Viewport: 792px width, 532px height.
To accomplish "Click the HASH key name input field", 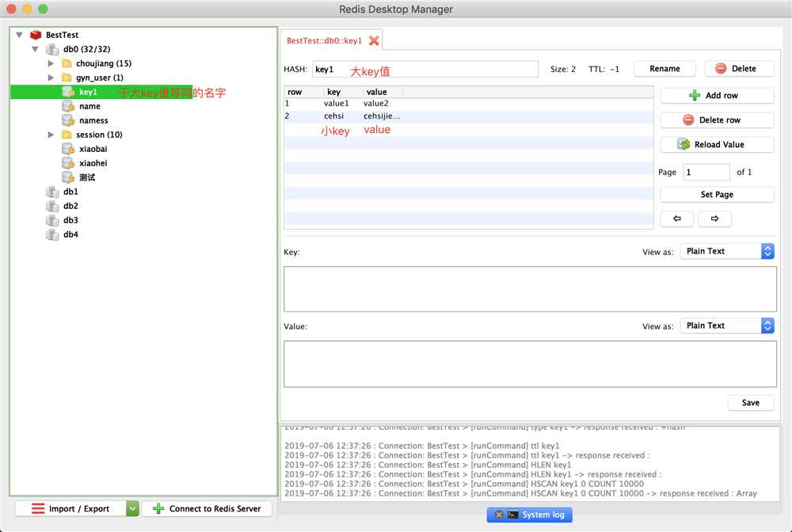I will click(x=425, y=69).
